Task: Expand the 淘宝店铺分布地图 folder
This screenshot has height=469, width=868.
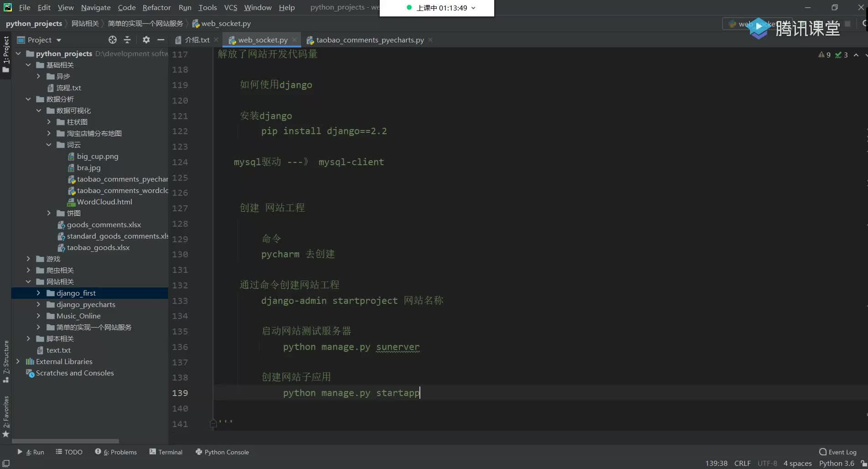Action: [x=49, y=133]
